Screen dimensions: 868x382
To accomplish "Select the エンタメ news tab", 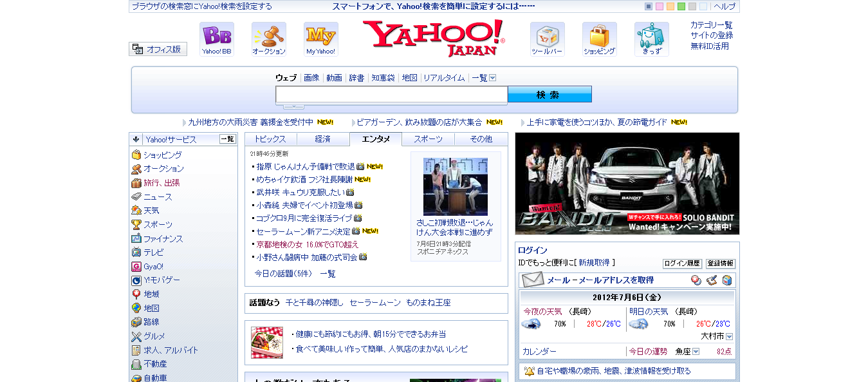I will [x=376, y=139].
